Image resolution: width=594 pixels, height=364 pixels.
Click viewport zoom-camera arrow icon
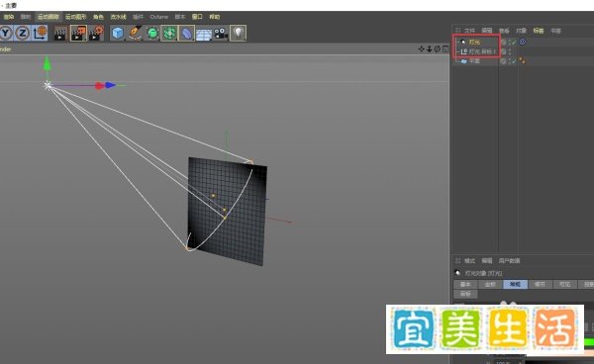[430, 48]
